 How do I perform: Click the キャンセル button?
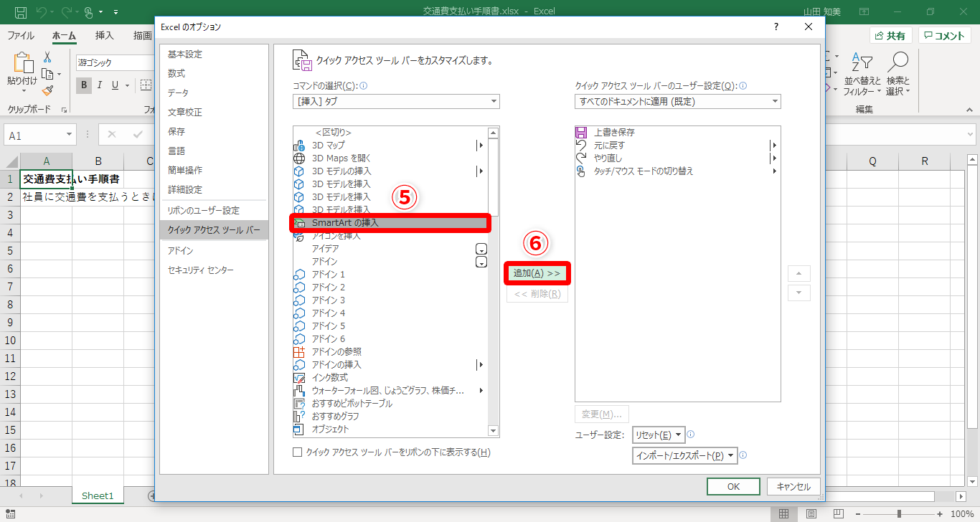(x=793, y=486)
